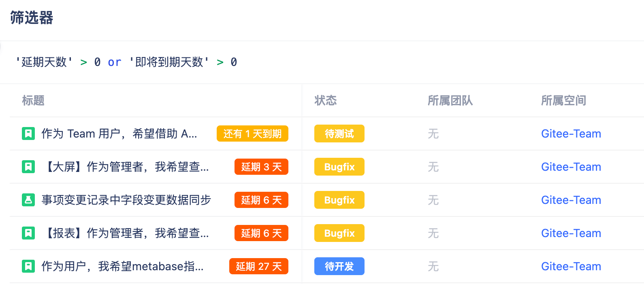Open the 事项变更记录中字段变更数据同步 item
Viewport: 644px width, 284px height.
click(126, 200)
